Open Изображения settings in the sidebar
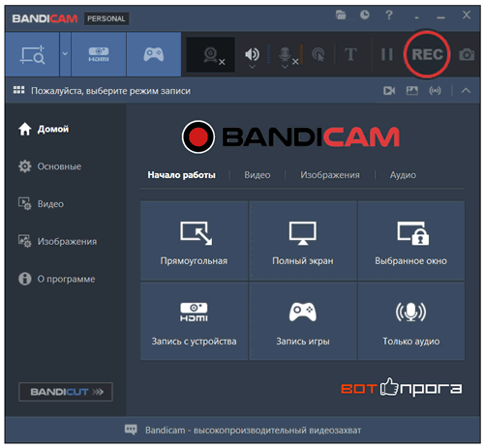The height and width of the screenshot is (448, 484). click(57, 241)
